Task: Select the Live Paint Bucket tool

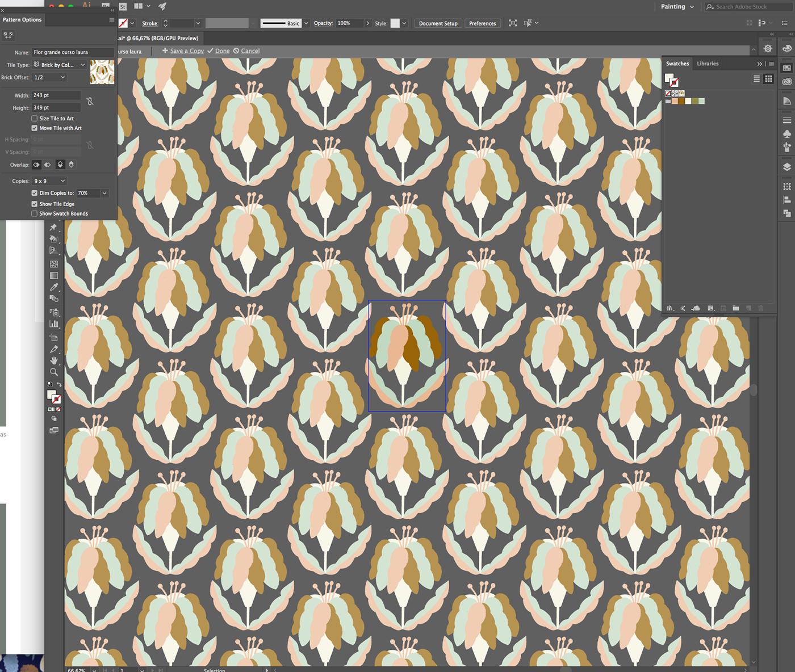Action: (x=54, y=239)
